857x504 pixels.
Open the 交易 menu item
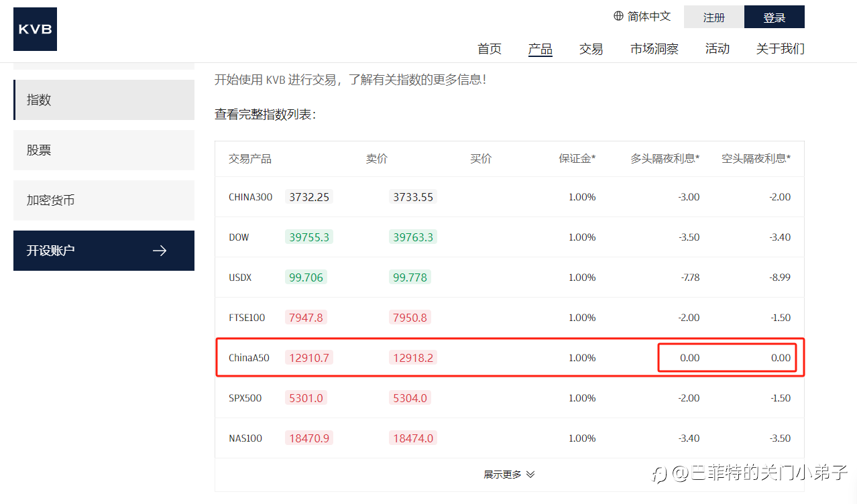(x=591, y=49)
